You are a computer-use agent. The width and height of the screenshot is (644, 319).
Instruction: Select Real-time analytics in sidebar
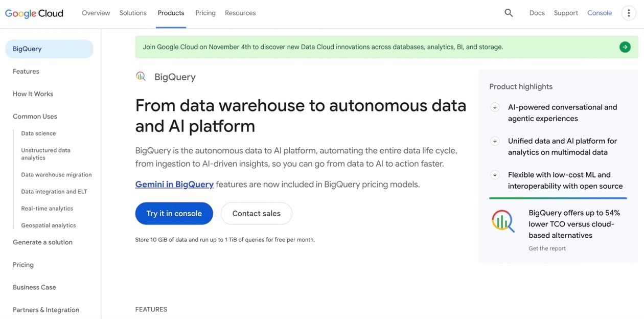47,209
